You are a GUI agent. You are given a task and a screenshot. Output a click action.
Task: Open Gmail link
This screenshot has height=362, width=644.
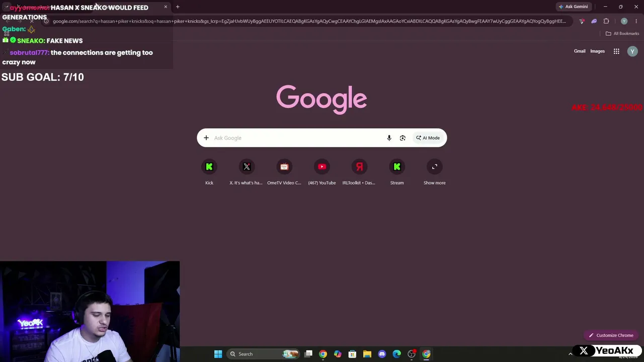580,51
